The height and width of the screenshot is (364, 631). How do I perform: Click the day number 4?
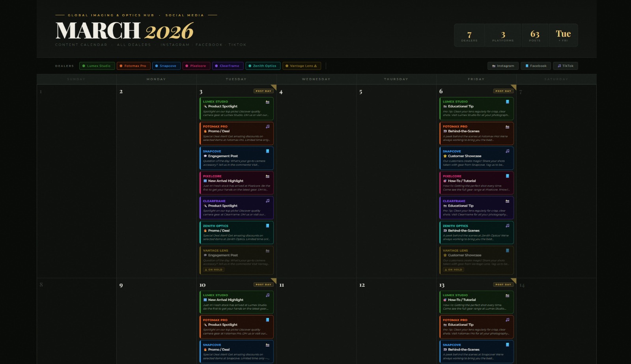pos(281,92)
